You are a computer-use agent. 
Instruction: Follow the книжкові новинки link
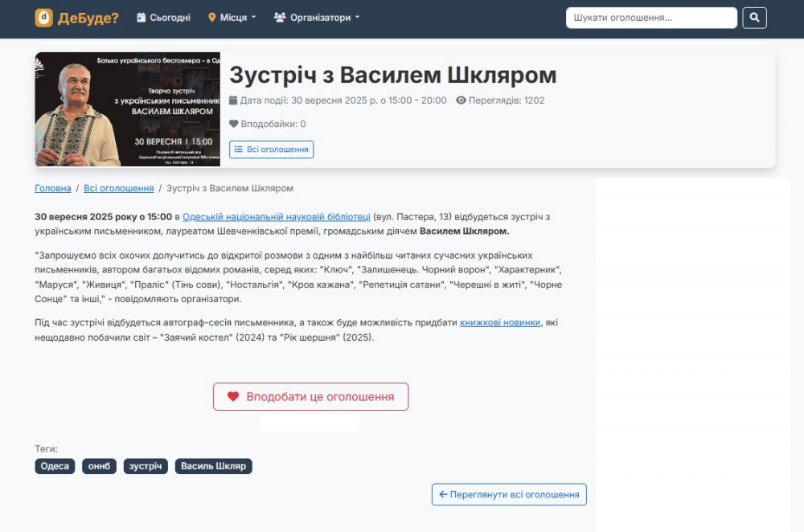(500, 322)
